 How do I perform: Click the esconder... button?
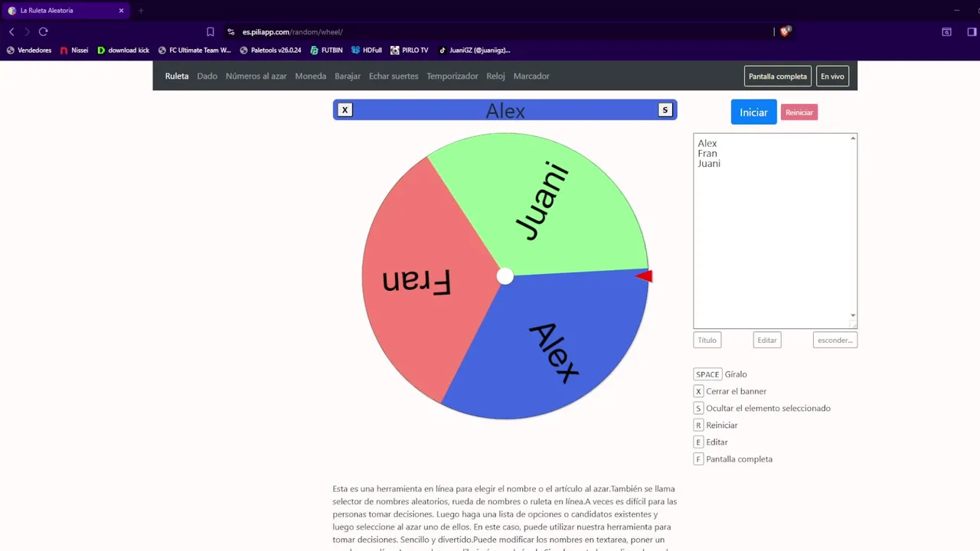pyautogui.click(x=835, y=341)
